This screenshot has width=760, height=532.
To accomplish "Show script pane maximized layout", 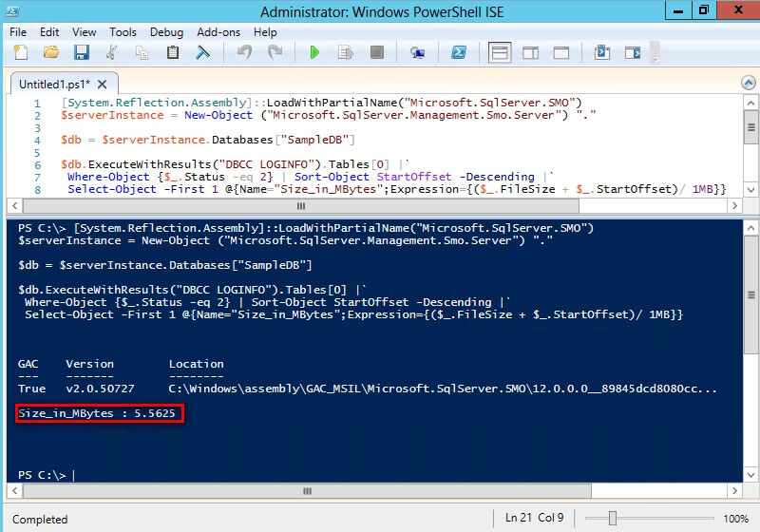I will (560, 52).
